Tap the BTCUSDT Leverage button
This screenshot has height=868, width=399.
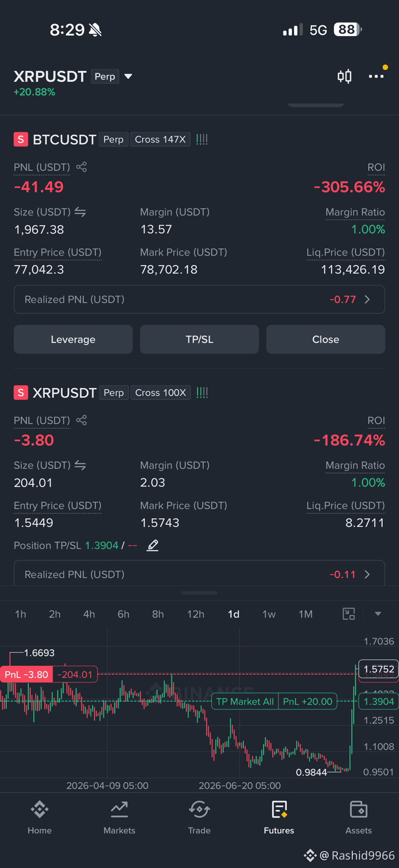[73, 339]
